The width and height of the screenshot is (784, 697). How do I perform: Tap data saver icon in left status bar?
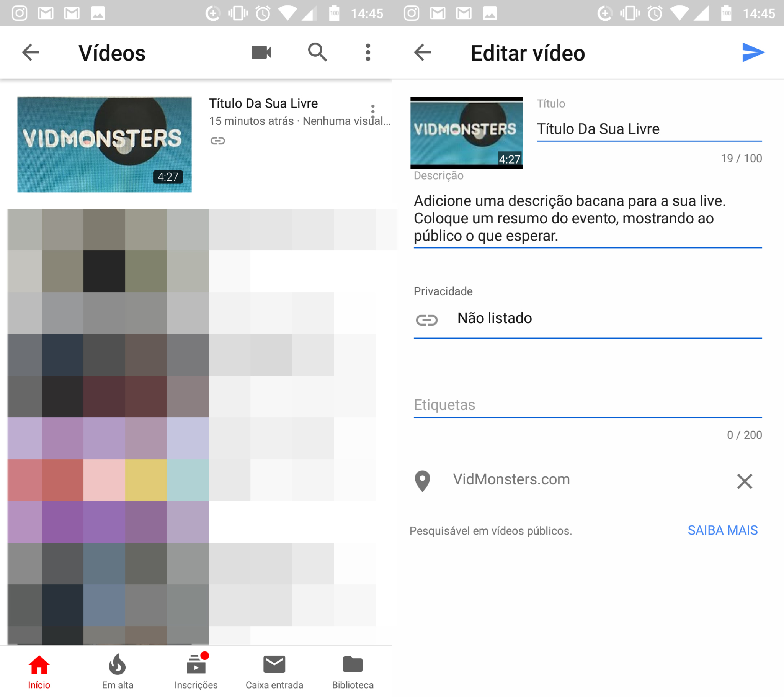(x=212, y=13)
